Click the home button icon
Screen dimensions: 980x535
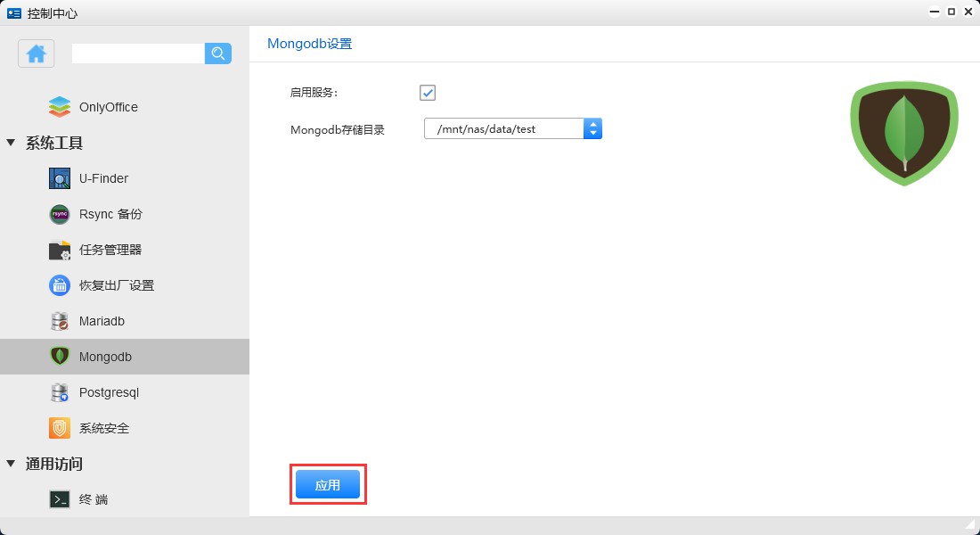tap(36, 53)
